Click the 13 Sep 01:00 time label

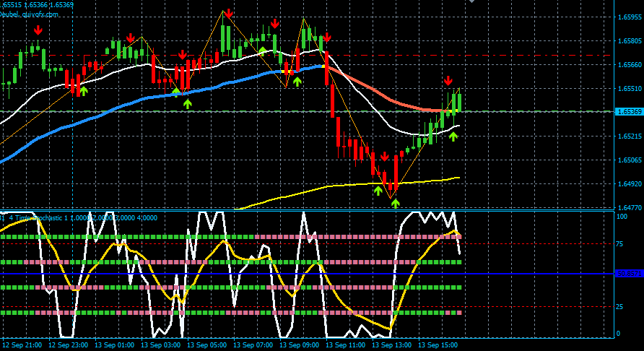(114, 344)
